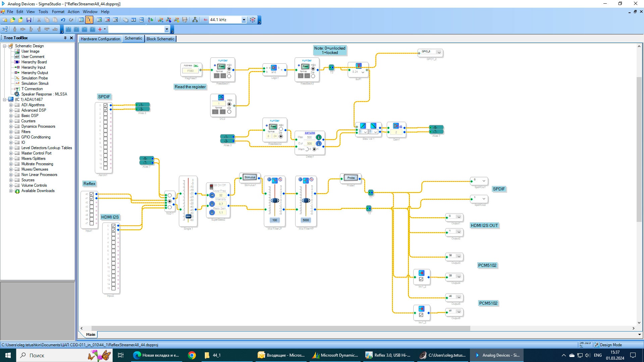Select the Main sheet tab
This screenshot has height=362, width=644.
tap(91, 335)
